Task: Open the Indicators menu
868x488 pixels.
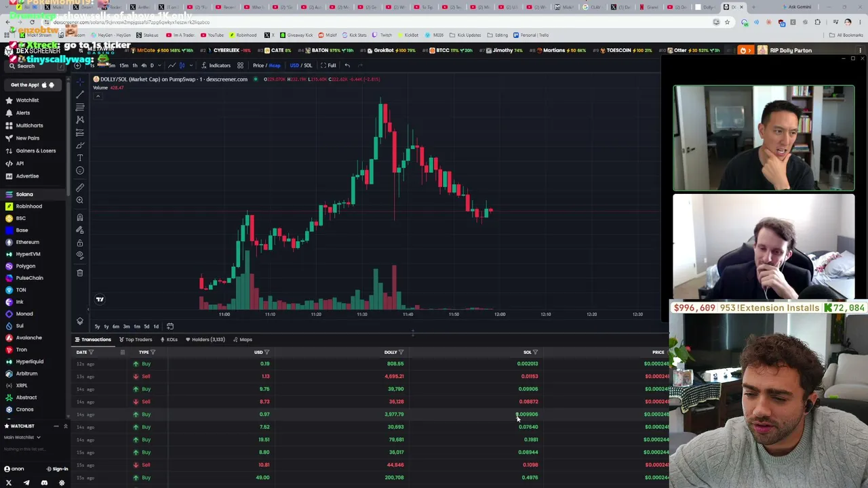Action: tap(216, 66)
